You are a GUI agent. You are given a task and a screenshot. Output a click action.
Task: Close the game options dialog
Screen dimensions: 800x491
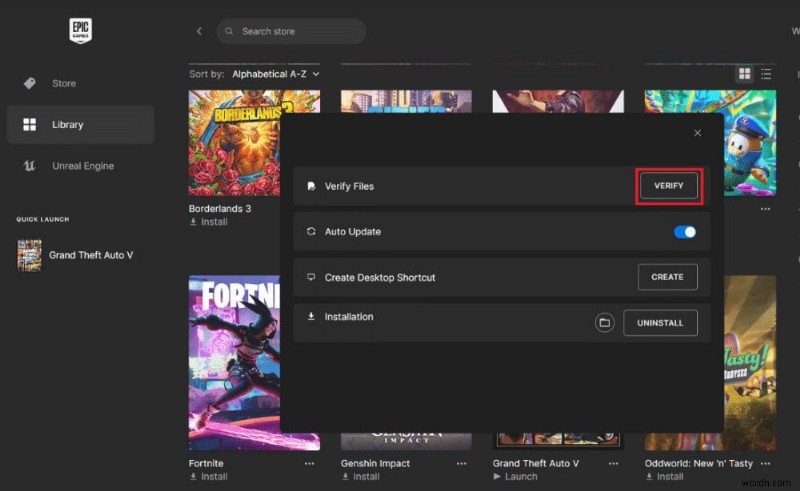point(697,133)
